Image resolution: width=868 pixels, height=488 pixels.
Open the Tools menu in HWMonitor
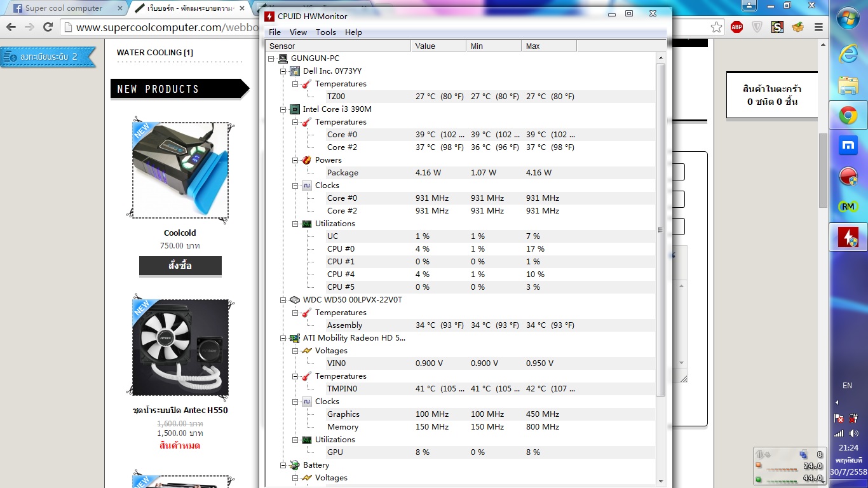[326, 32]
